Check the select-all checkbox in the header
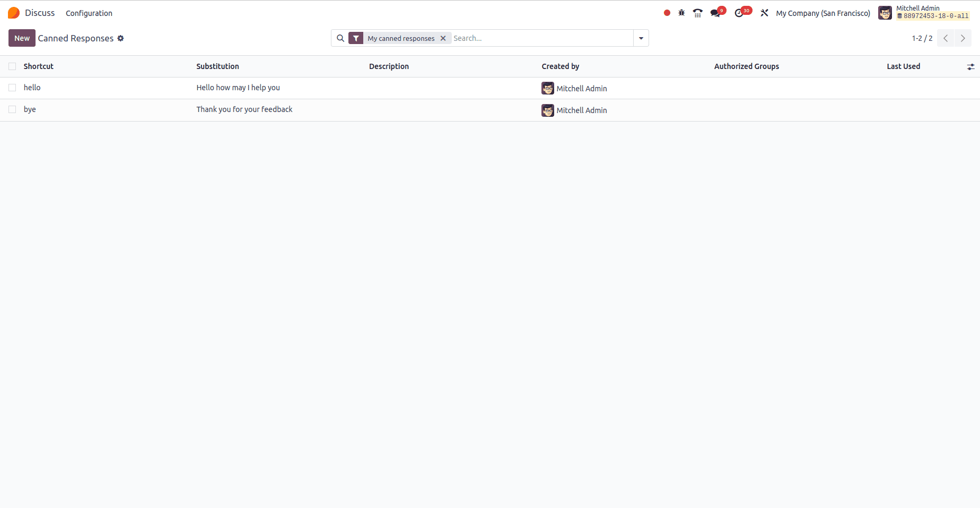Image resolution: width=980 pixels, height=508 pixels. click(12, 66)
